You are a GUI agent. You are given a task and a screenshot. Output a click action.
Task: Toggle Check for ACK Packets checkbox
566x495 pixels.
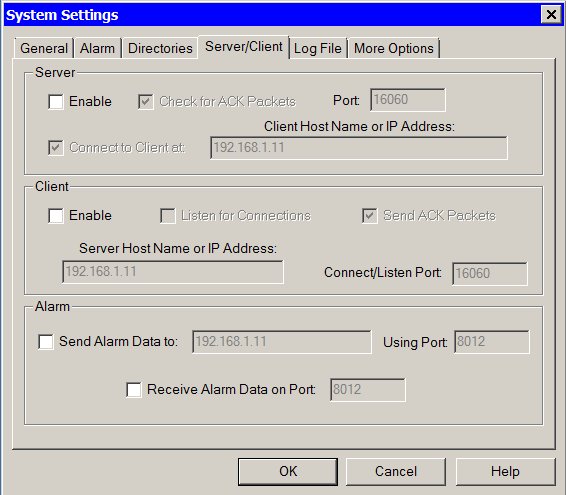(145, 101)
